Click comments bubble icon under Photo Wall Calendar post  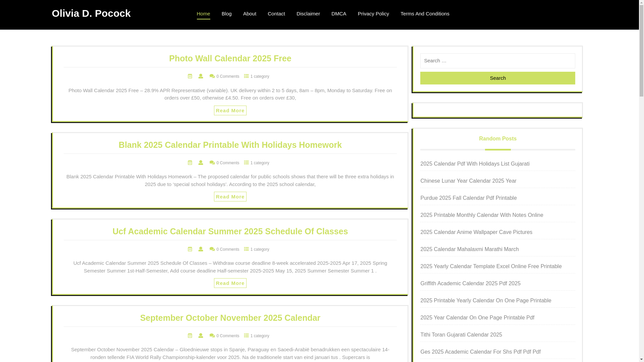pyautogui.click(x=212, y=76)
